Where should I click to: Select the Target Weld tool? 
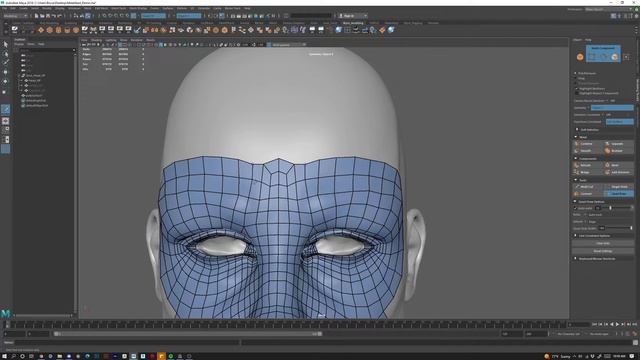click(618, 187)
